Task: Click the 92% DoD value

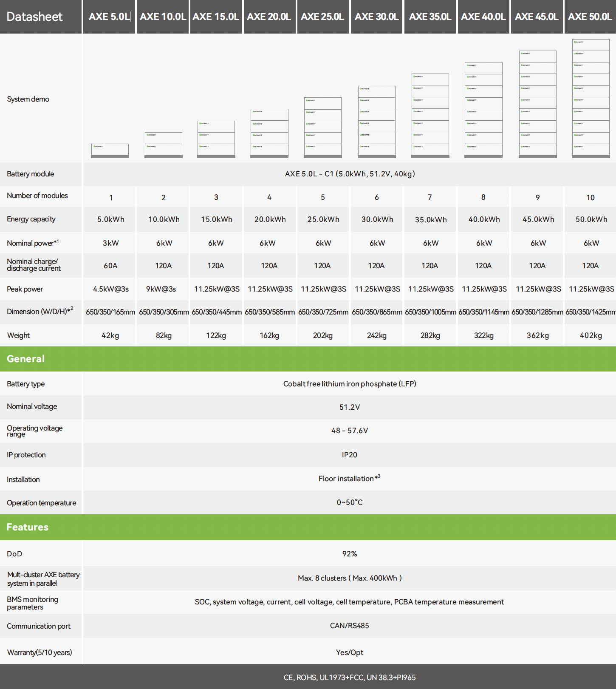Action: 350,554
